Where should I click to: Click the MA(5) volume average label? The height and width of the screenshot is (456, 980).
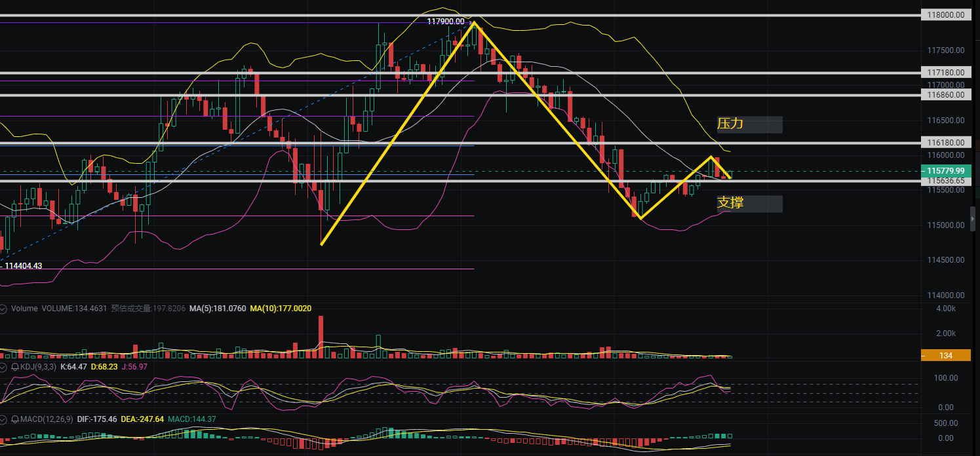[218, 309]
